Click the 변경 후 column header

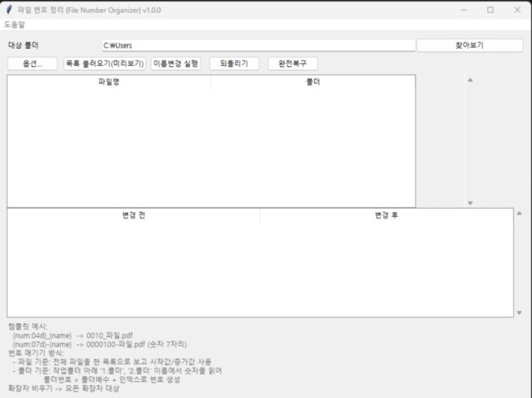[x=387, y=215]
